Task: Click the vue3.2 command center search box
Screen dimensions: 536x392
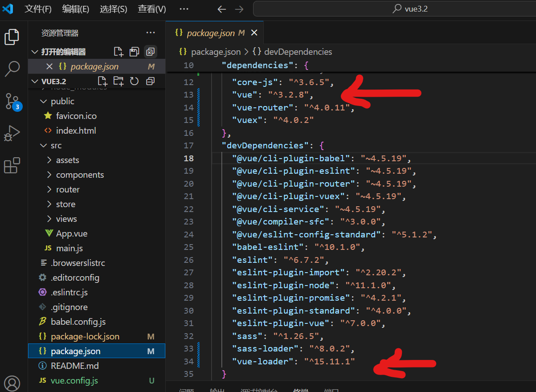Action: coord(394,9)
